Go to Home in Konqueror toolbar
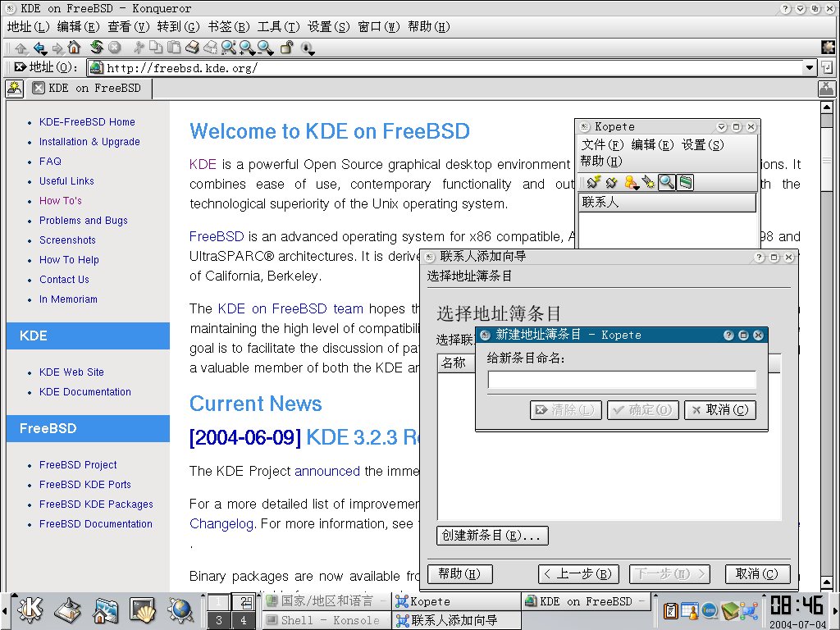Viewport: 840px width, 630px height. tap(74, 48)
